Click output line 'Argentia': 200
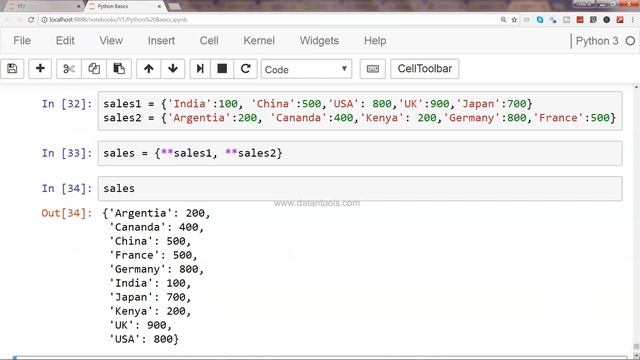The width and height of the screenshot is (640, 360). pos(156,213)
